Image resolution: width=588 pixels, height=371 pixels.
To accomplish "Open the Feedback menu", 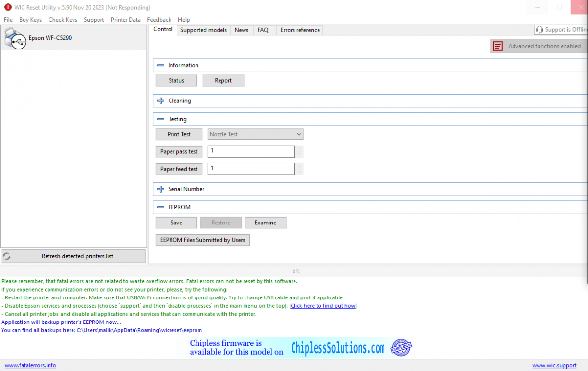I will pyautogui.click(x=159, y=20).
